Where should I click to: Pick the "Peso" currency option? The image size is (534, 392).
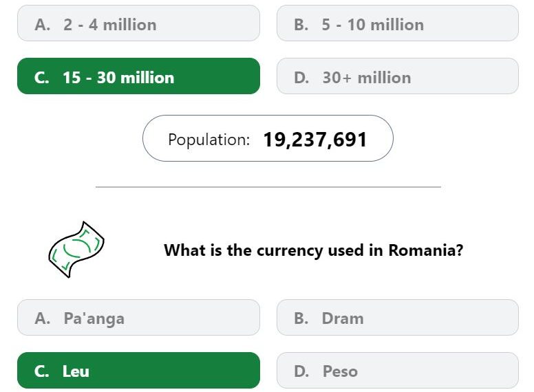click(398, 370)
